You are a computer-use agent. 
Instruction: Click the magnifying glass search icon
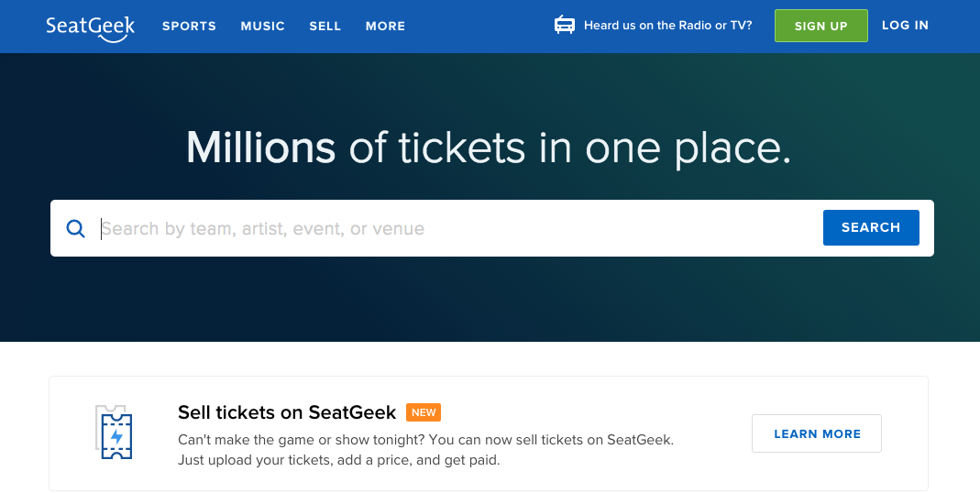click(76, 228)
